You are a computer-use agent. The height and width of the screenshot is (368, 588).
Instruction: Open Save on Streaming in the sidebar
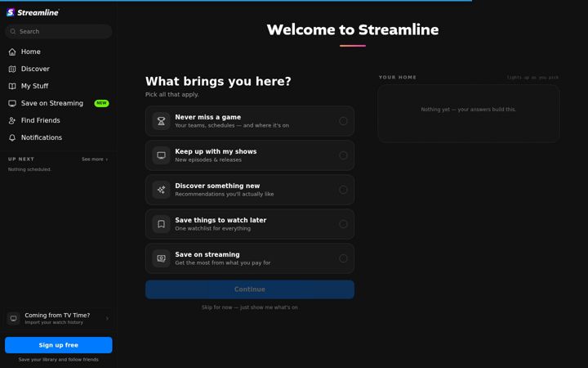click(x=59, y=103)
